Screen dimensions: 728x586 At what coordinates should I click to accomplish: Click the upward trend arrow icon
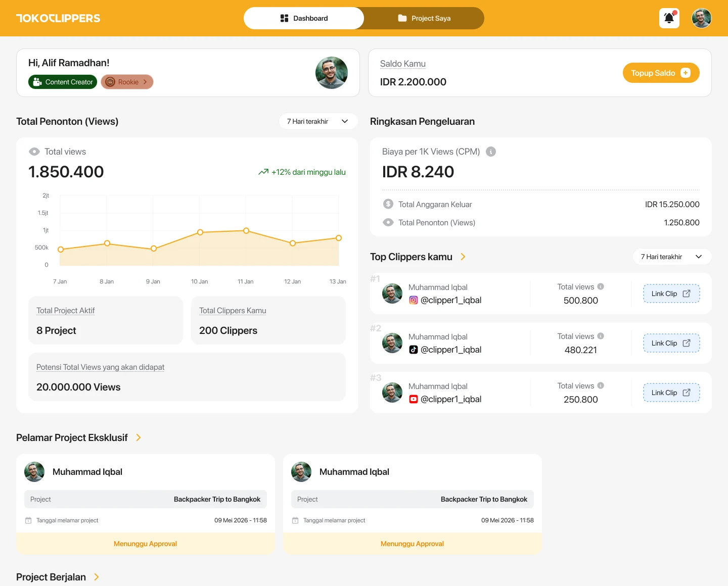[263, 172]
